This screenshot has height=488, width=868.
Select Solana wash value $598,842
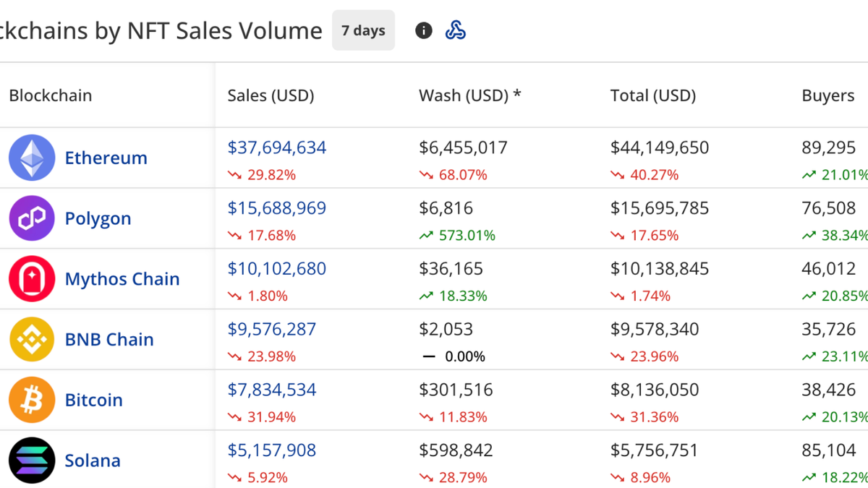coord(456,450)
